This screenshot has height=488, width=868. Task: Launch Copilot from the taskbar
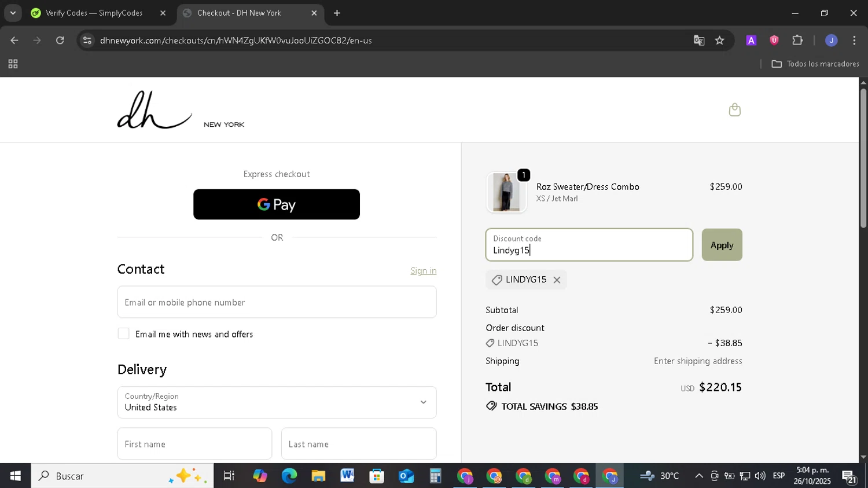260,476
